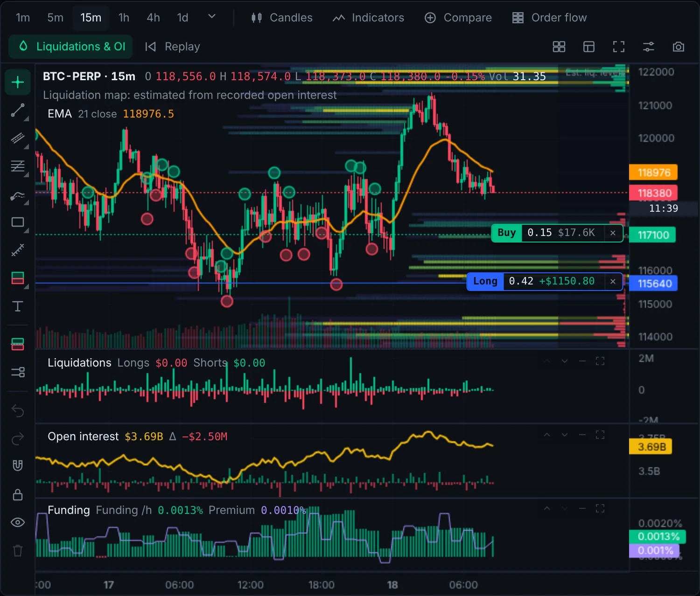Open the more timeframes dropdown
The image size is (700, 596).
pyautogui.click(x=212, y=17)
